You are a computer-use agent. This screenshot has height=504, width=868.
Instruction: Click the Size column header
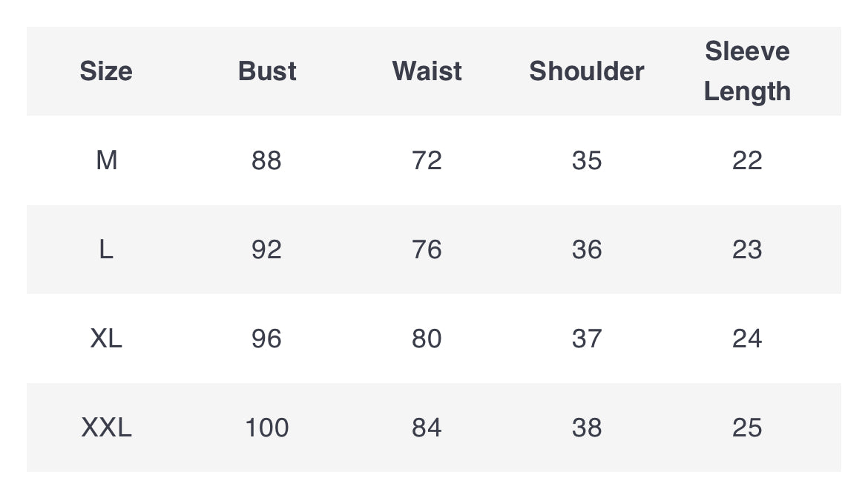point(106,71)
